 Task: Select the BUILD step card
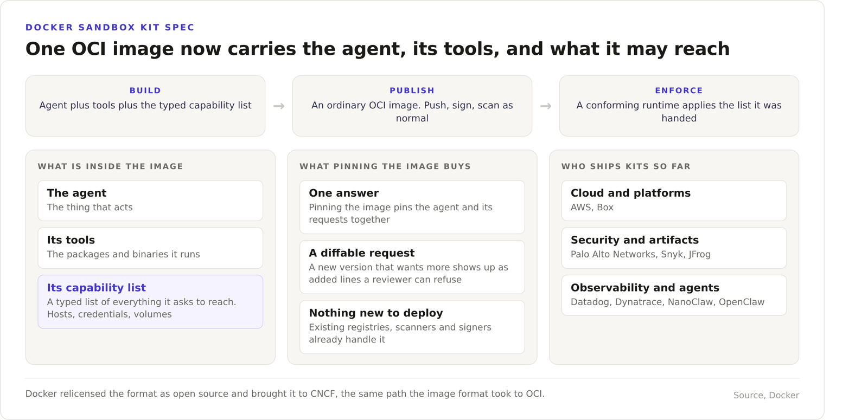click(x=145, y=106)
